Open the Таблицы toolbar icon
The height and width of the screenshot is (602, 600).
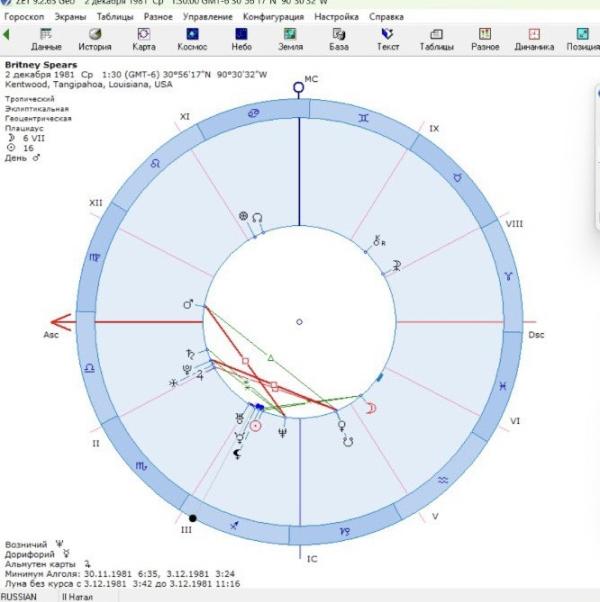coord(436,40)
